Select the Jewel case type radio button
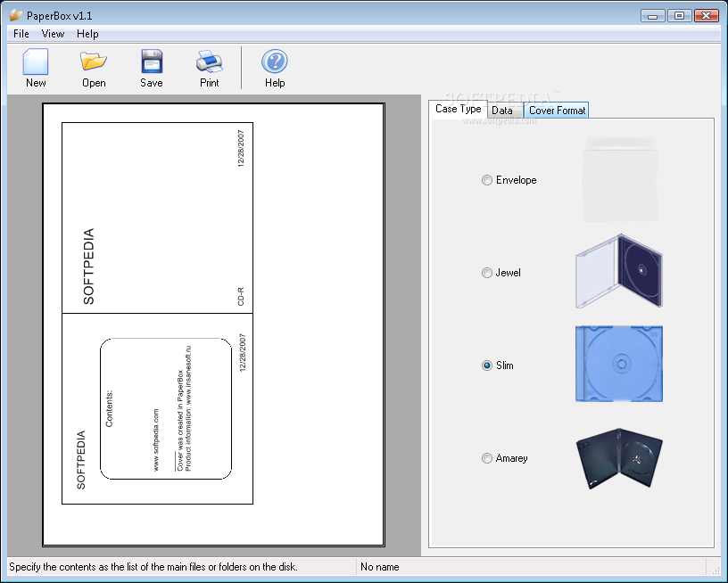 pyautogui.click(x=486, y=273)
